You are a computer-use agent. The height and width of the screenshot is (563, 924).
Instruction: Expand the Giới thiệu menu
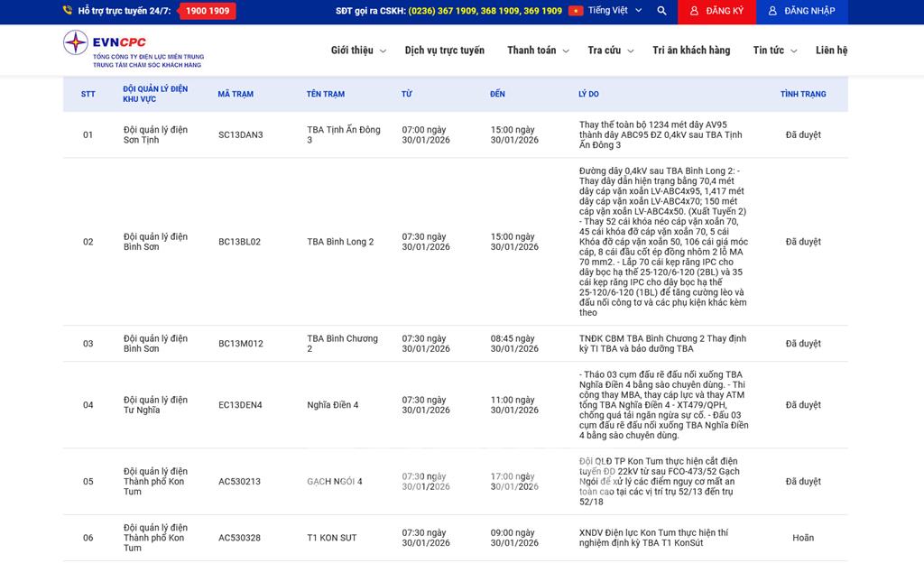tap(358, 51)
